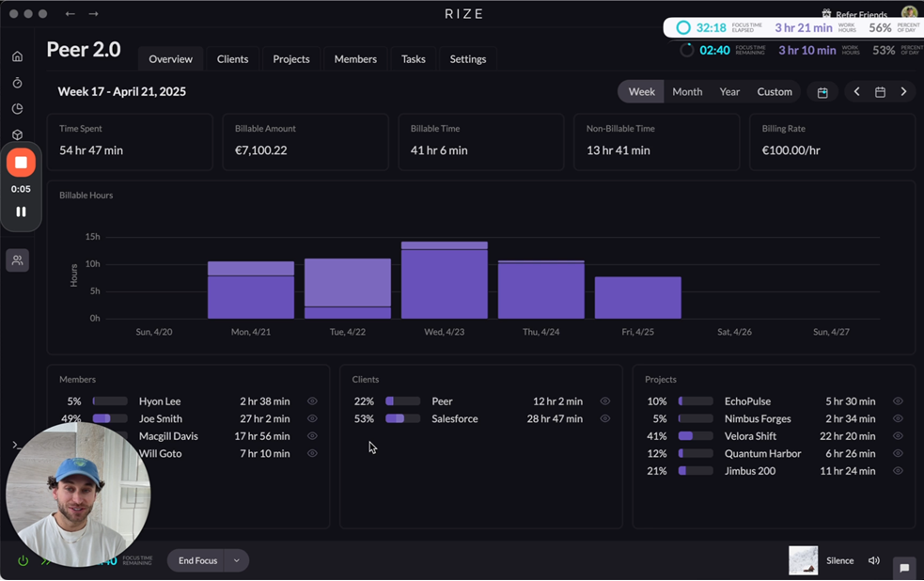Click Joe Smith's 49% progress bar
The width and height of the screenshot is (924, 581).
click(110, 419)
